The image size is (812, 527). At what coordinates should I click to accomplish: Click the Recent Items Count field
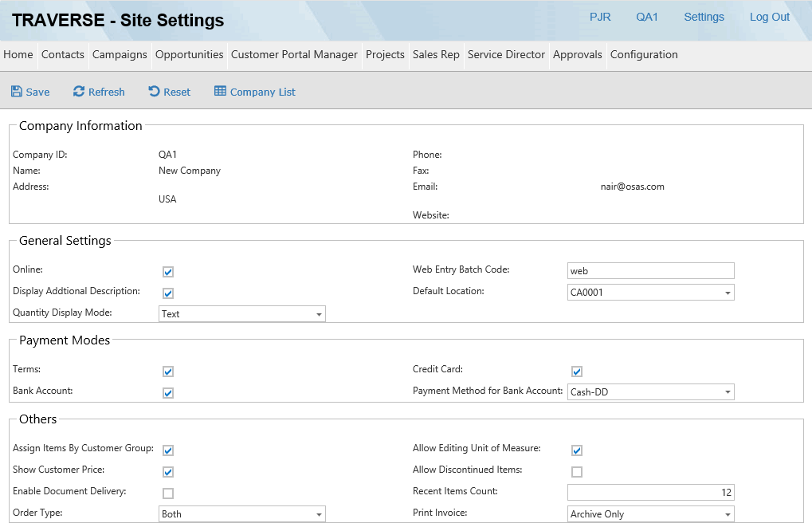click(650, 493)
